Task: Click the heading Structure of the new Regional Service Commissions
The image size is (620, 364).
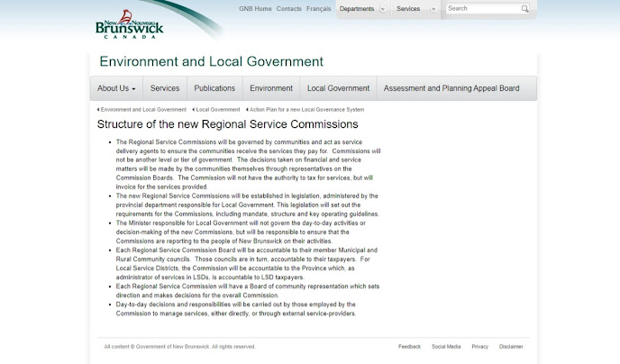Action: pos(227,124)
